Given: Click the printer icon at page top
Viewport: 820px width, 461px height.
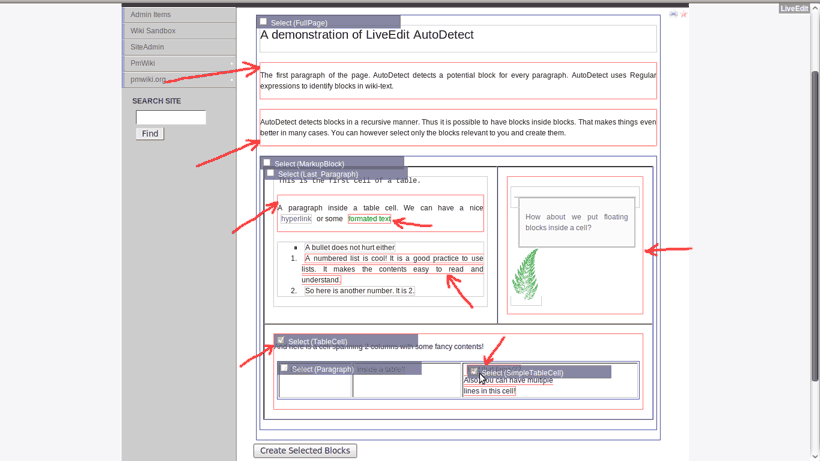Looking at the screenshot, I should (673, 14).
